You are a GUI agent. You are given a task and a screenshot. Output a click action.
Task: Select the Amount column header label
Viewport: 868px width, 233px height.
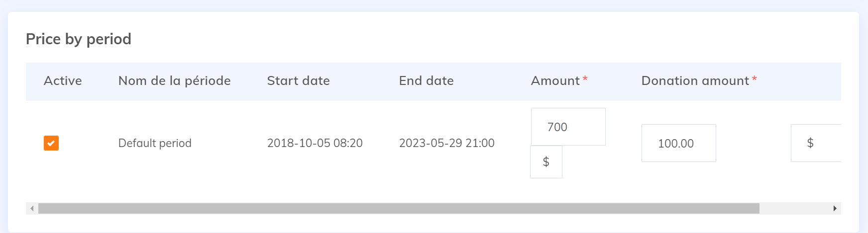click(555, 81)
